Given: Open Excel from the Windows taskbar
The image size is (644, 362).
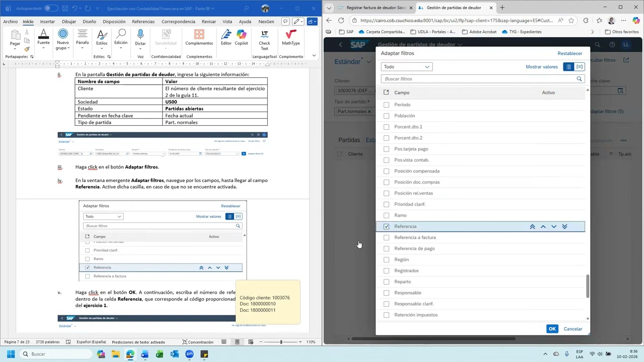Looking at the screenshot, I should click(x=159, y=354).
